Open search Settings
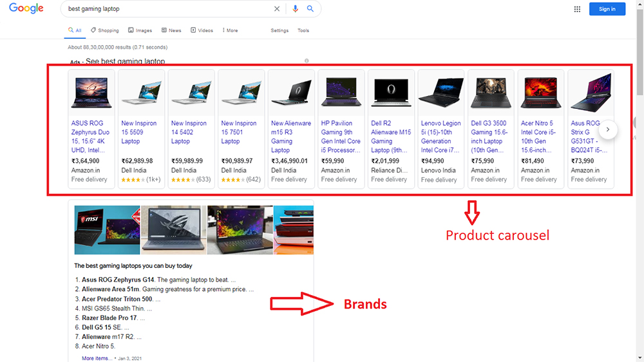644x362 pixels. click(279, 30)
